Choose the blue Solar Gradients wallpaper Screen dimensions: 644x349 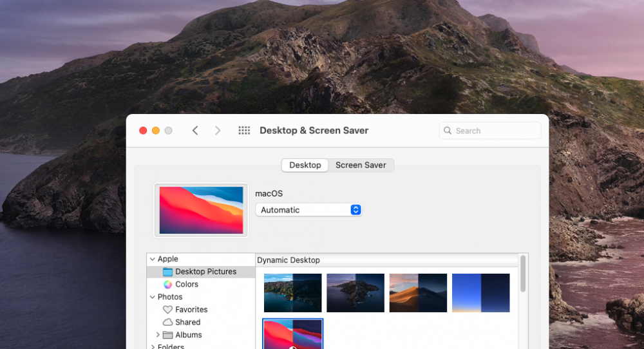click(481, 293)
